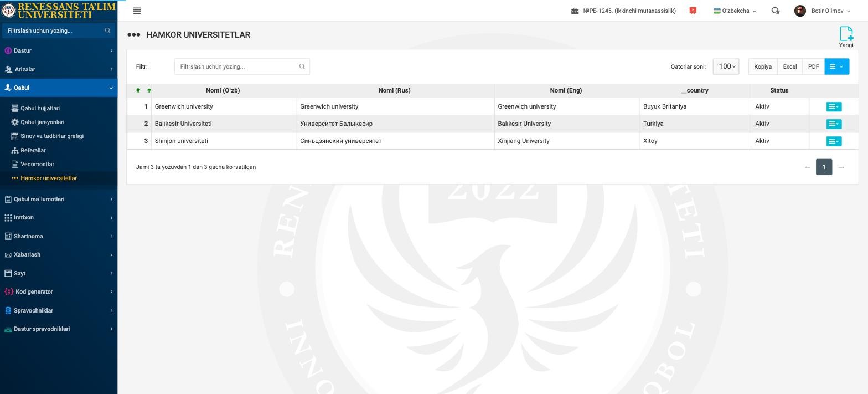Click the Arizalar people icon
This screenshot has width=868, height=394.
pyautogui.click(x=8, y=69)
